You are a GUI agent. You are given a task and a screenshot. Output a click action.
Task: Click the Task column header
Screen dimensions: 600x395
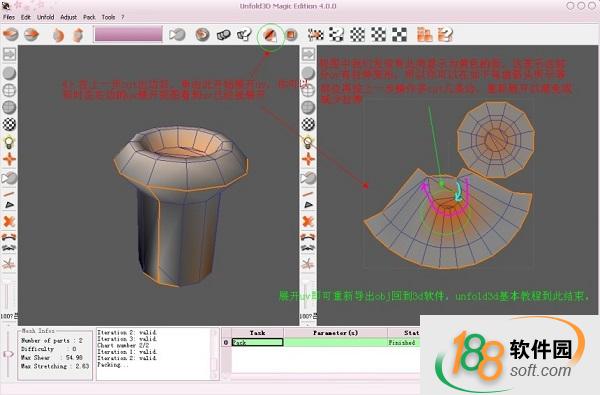pyautogui.click(x=258, y=333)
